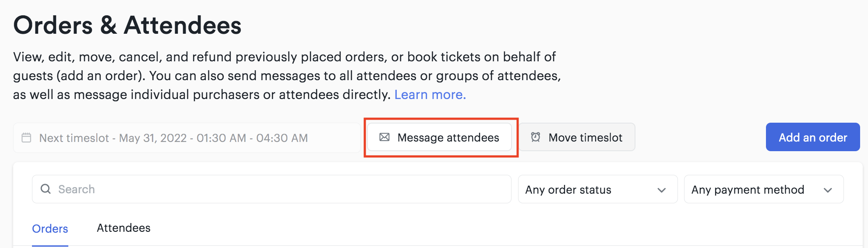Switch to the Attendees tab
The image size is (868, 248).
click(123, 228)
